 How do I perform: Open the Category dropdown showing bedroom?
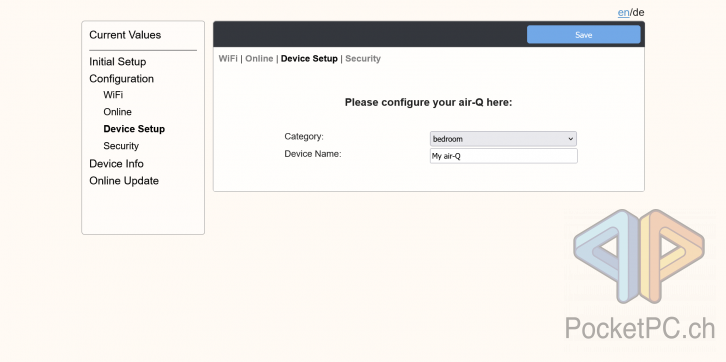click(503, 139)
